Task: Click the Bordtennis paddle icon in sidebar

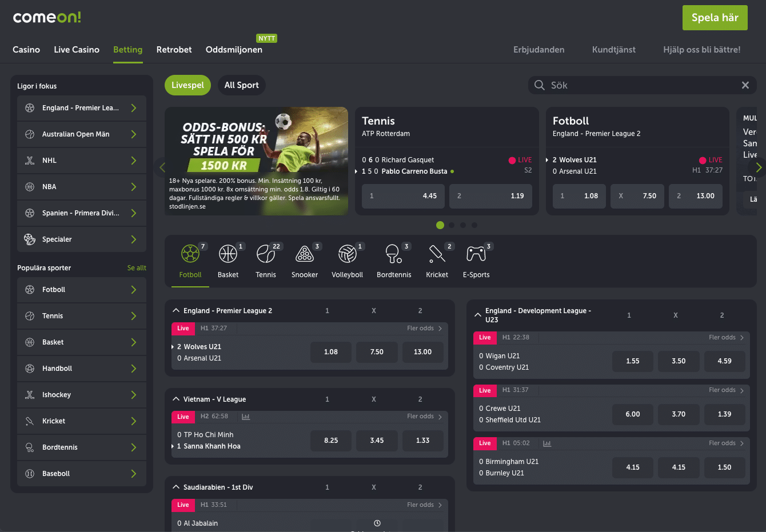Action: point(30,447)
